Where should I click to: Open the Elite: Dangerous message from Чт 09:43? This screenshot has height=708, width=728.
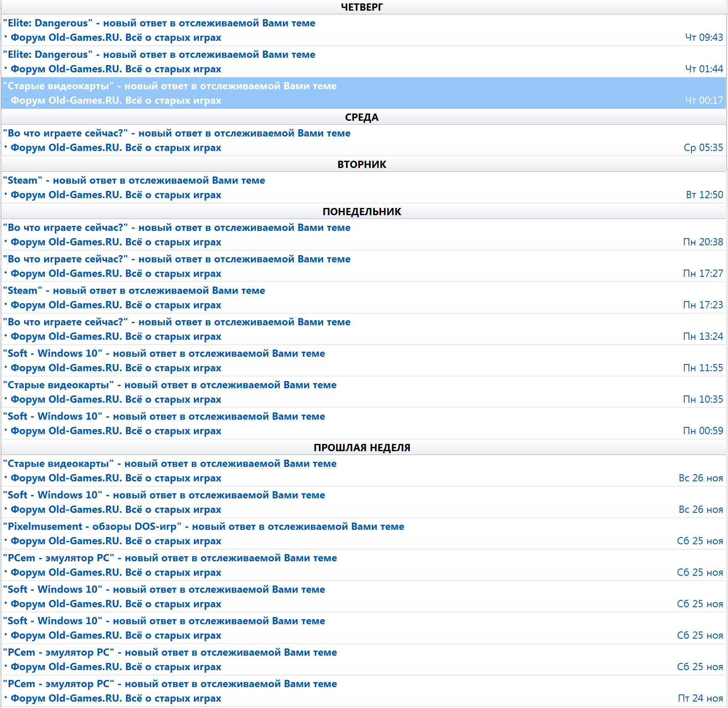[364, 30]
